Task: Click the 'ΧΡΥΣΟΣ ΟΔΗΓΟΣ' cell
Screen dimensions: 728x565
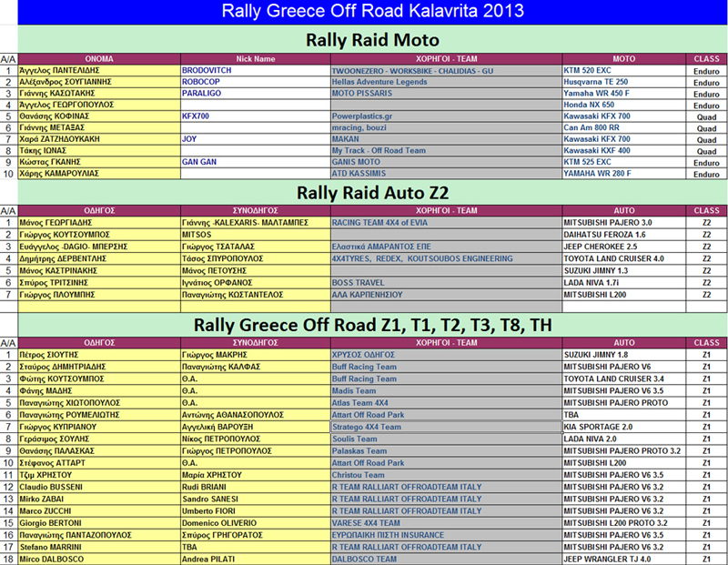Action: tap(446, 355)
